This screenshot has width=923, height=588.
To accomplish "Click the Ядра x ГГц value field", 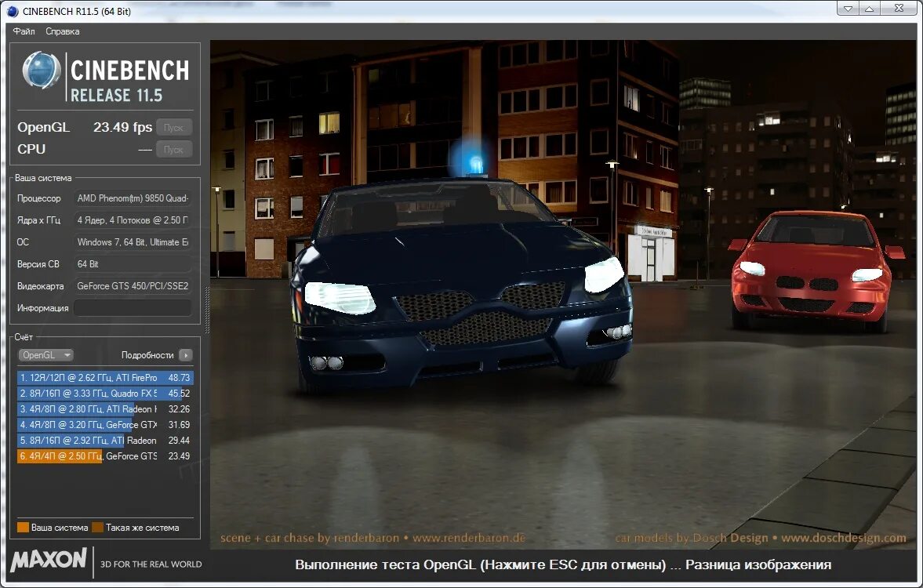I will (x=133, y=220).
